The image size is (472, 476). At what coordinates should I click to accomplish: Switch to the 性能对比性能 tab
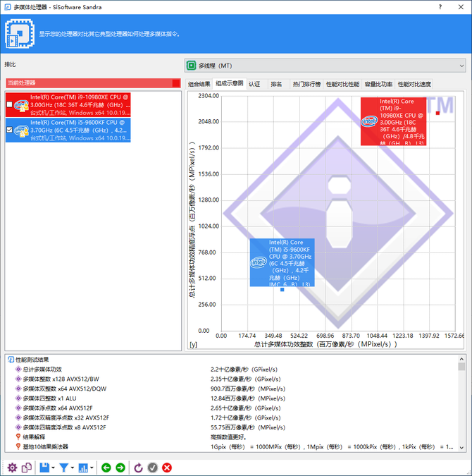pyautogui.click(x=342, y=84)
